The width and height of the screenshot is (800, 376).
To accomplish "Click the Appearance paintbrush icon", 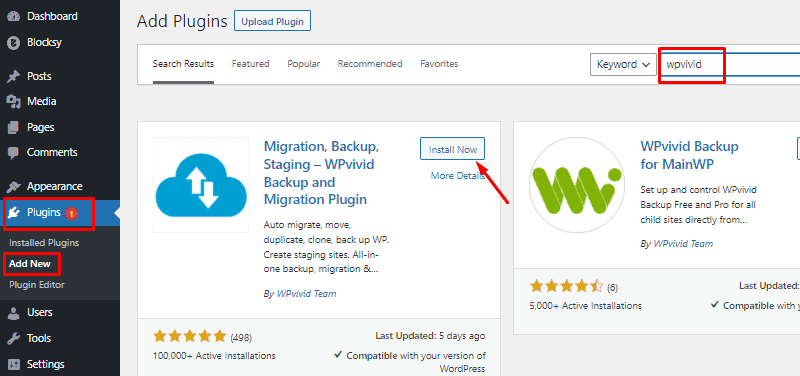I will pos(13,186).
